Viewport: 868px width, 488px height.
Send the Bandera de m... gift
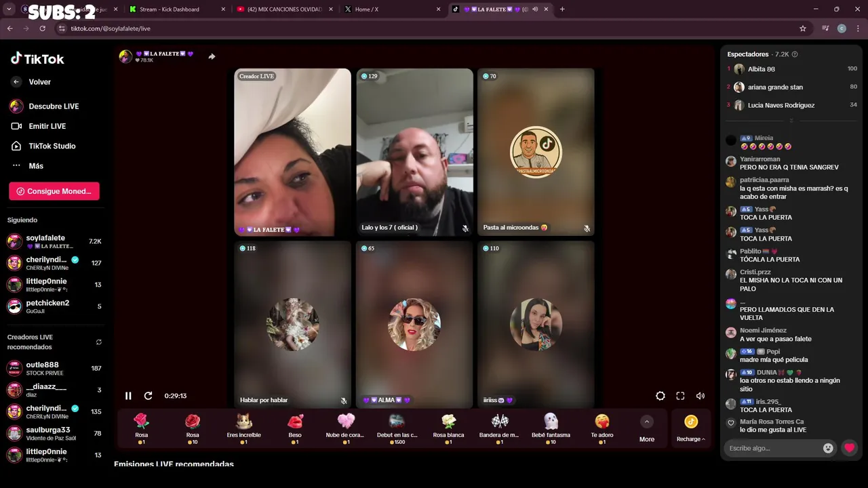point(500,429)
